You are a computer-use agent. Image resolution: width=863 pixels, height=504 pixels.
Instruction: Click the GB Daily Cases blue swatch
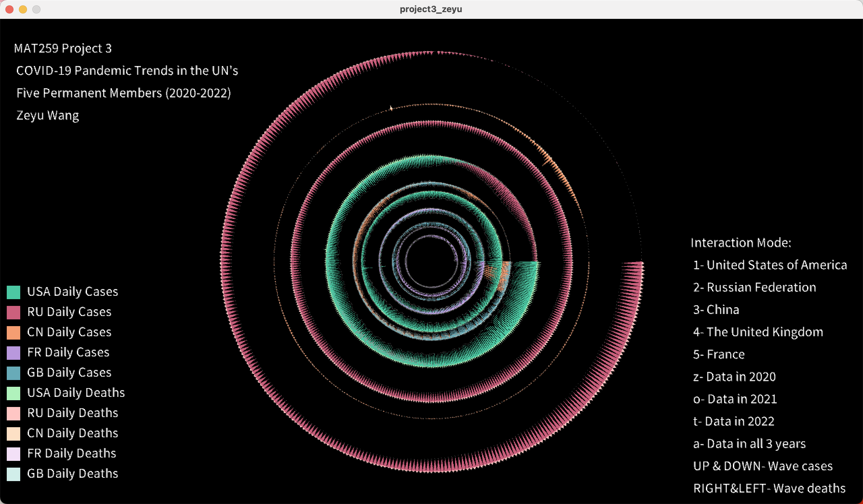13,373
